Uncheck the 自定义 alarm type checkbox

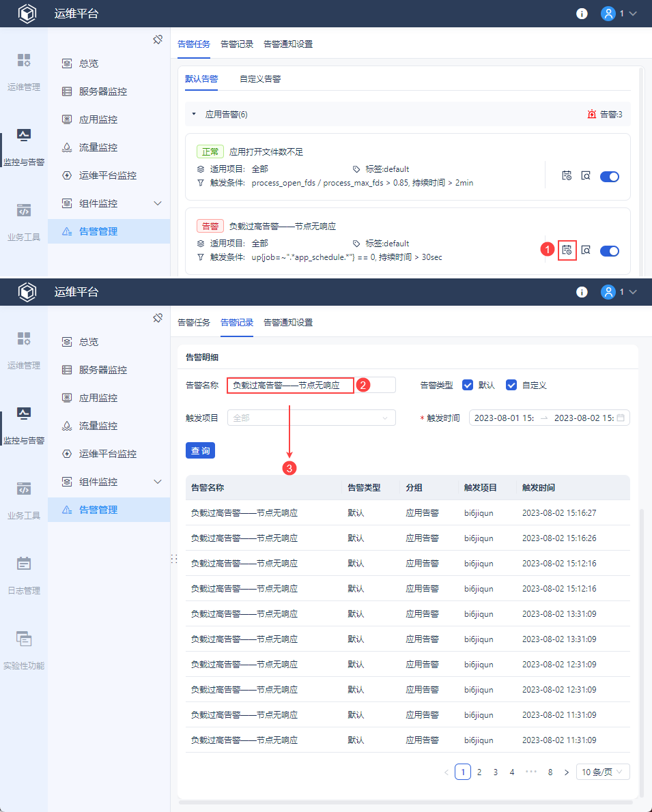coord(511,385)
